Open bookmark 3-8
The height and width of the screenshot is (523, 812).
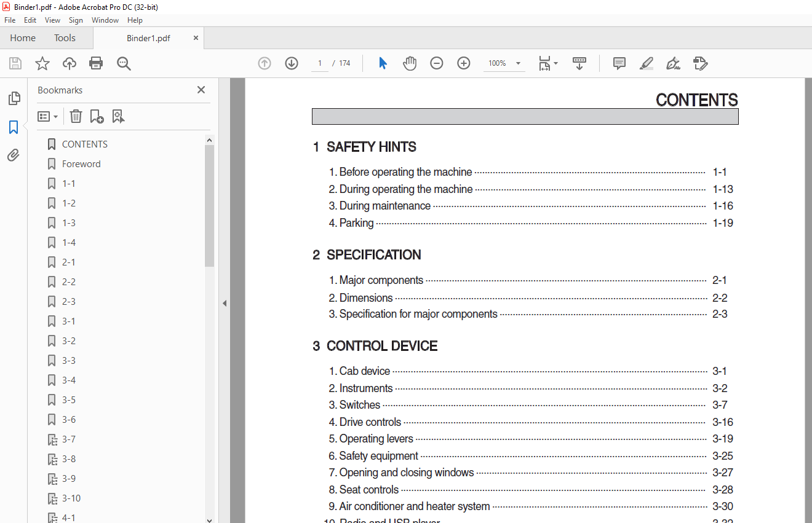[x=69, y=459]
